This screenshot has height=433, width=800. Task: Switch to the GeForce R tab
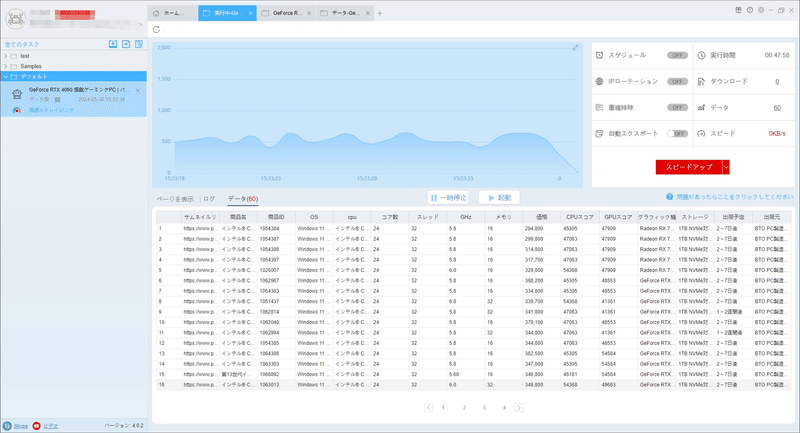pyautogui.click(x=286, y=13)
